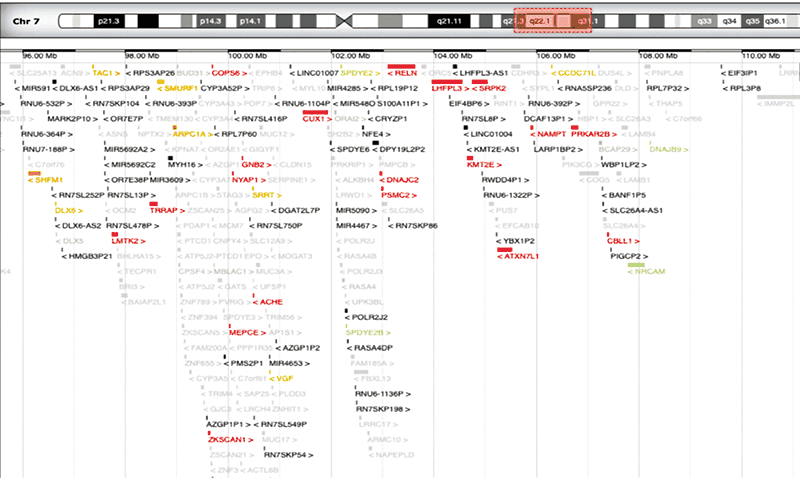Select the SHFM1 gene label

(x=47, y=180)
